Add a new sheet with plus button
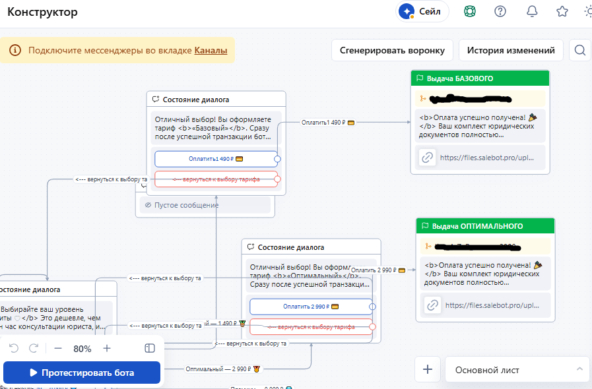The image size is (592, 389). 427,369
